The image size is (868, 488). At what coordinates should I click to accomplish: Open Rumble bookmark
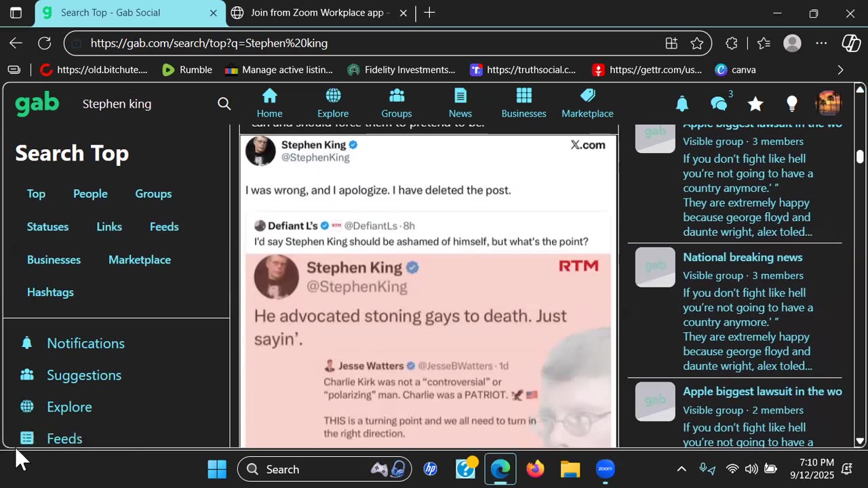click(x=188, y=70)
